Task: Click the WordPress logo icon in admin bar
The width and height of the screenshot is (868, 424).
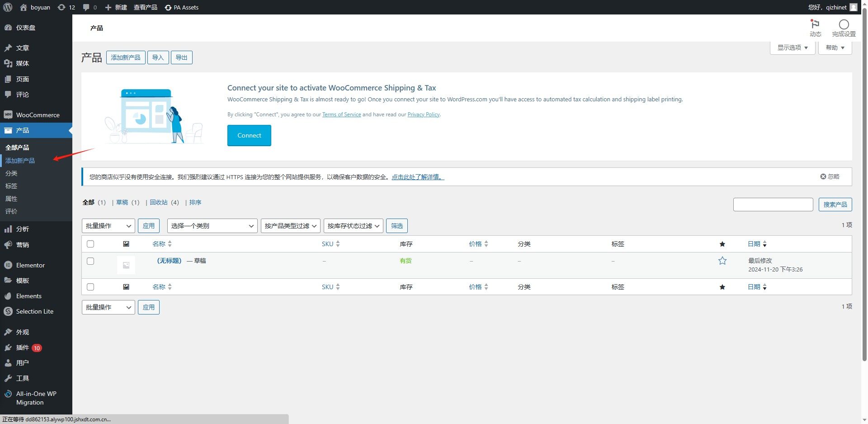Action: coord(8,7)
